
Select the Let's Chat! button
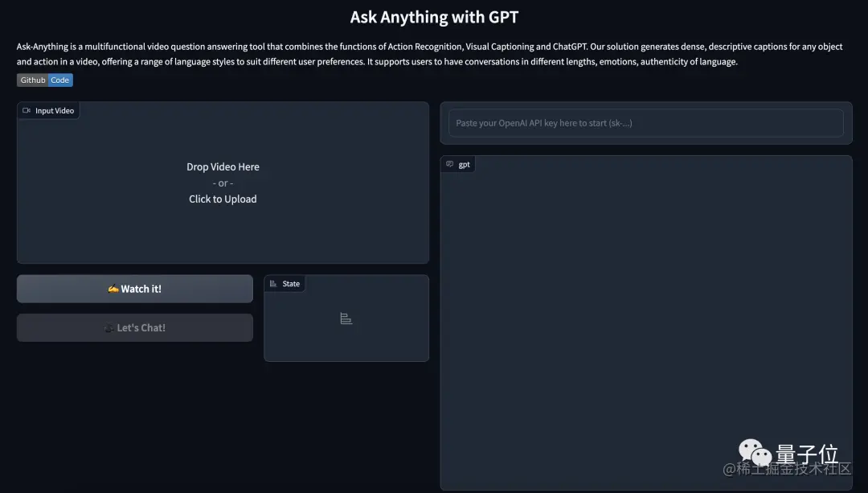[x=134, y=327]
